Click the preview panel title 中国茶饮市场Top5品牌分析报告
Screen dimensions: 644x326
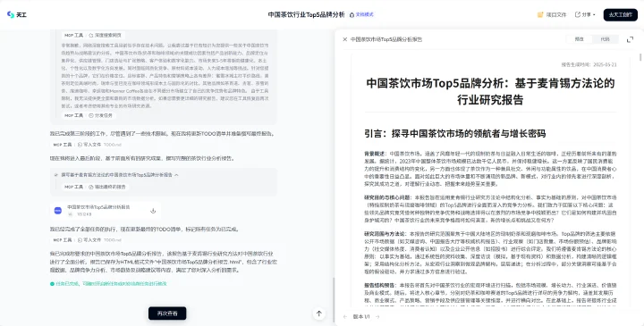[386, 39]
